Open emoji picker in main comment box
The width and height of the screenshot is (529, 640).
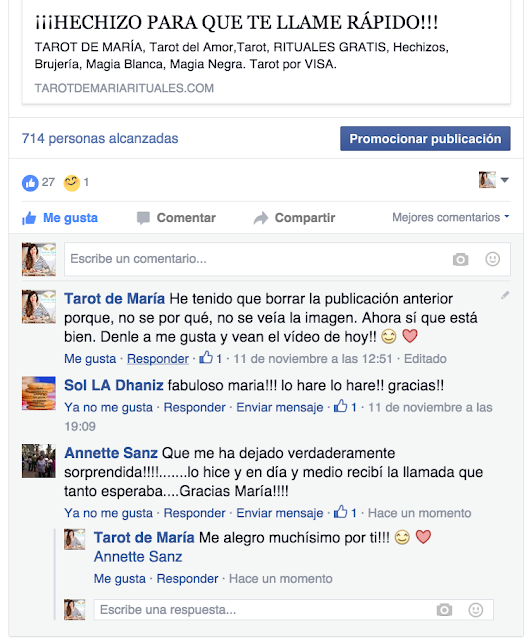pyautogui.click(x=492, y=259)
